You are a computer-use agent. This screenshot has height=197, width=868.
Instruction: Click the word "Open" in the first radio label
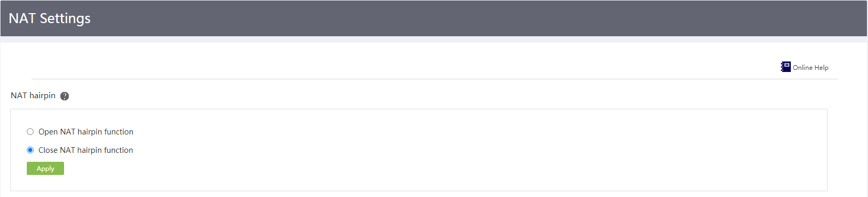point(48,131)
